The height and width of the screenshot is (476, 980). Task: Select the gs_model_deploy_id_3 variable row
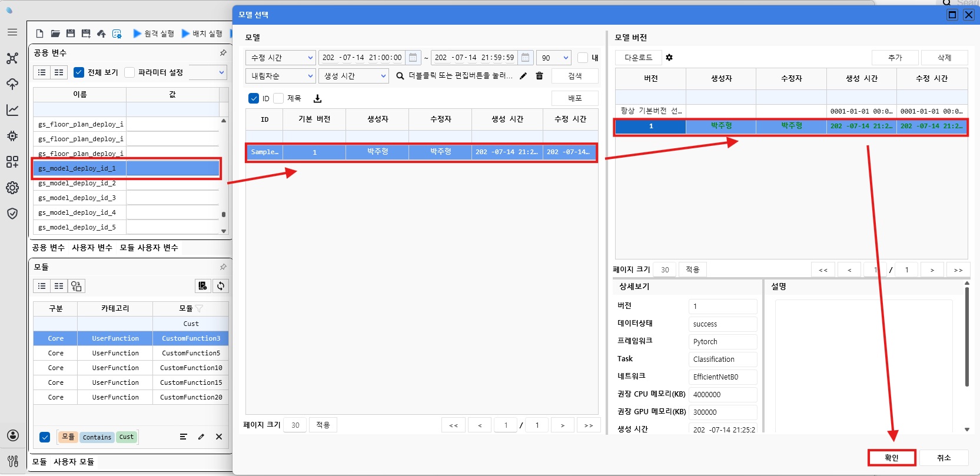(77, 198)
